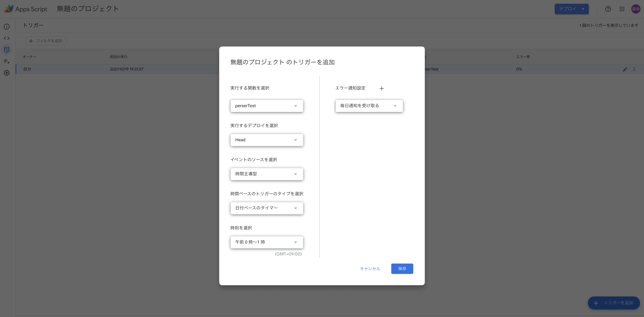Open the help question mark
644x317 pixels.
[x=608, y=9]
